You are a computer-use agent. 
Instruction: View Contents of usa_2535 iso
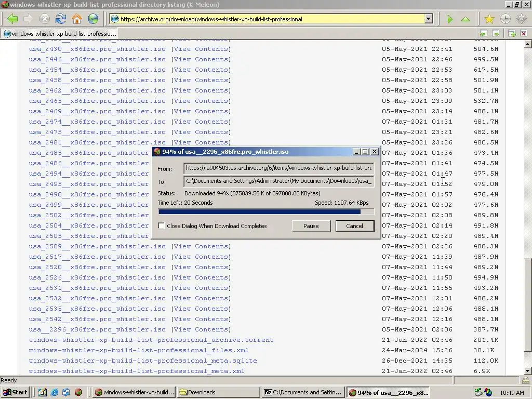tap(201, 309)
